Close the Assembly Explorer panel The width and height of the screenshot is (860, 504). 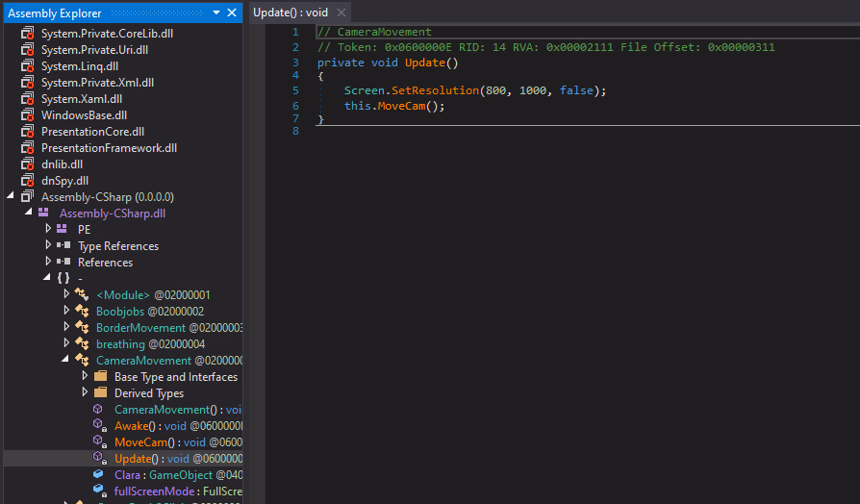tap(232, 13)
